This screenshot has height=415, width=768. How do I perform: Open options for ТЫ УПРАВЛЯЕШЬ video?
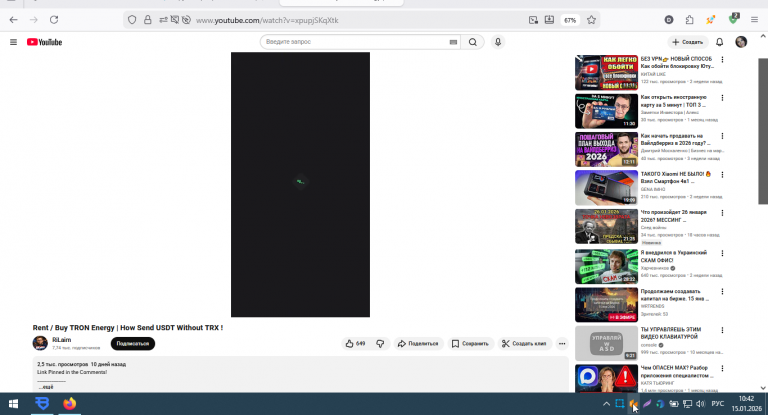click(722, 330)
